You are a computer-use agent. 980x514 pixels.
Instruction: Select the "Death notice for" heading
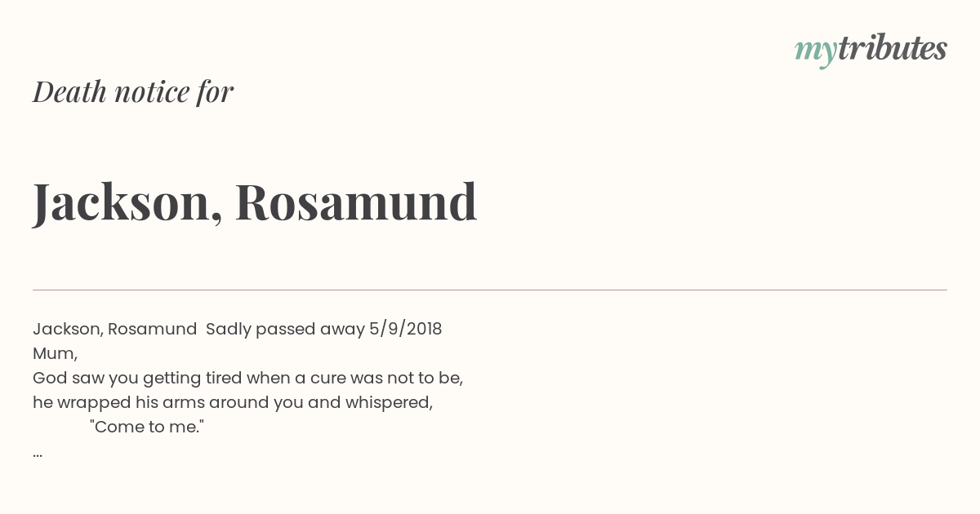tap(133, 91)
